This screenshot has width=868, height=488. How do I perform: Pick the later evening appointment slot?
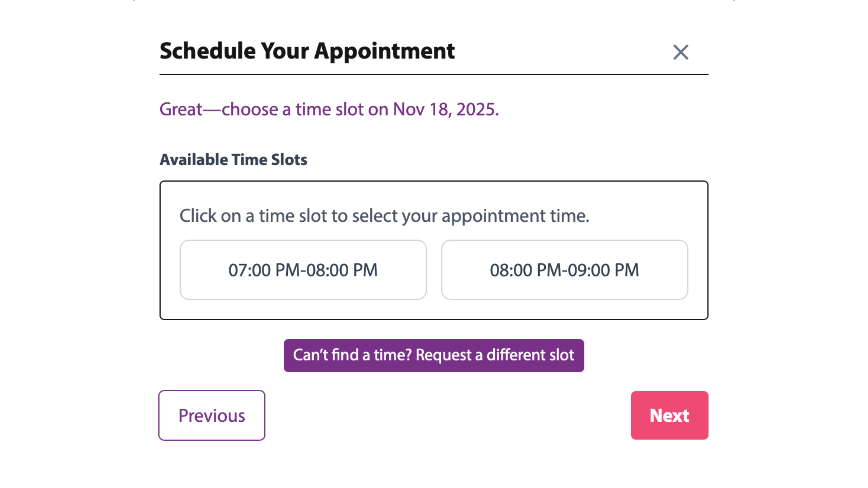tap(564, 270)
